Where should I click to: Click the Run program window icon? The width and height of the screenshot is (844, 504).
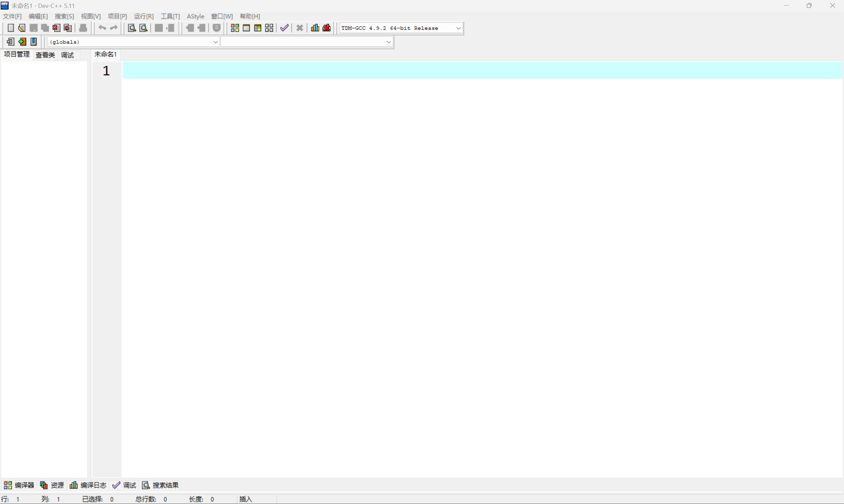coord(246,28)
